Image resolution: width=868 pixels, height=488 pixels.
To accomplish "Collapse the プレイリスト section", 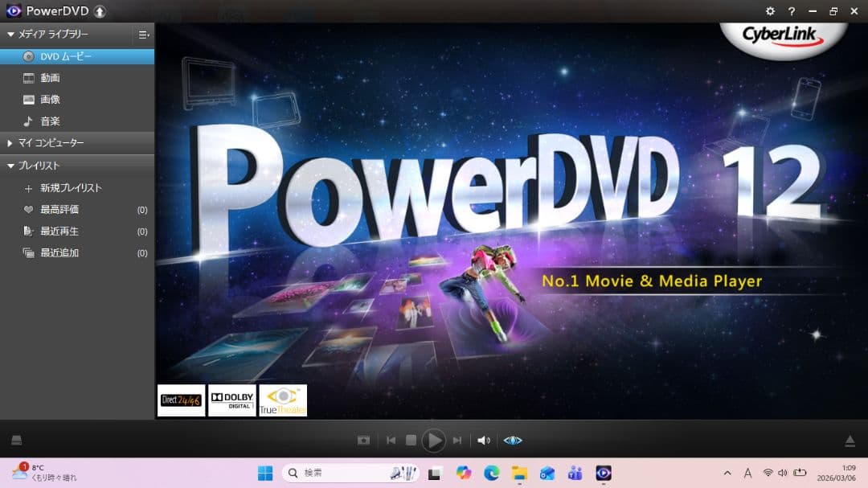I will point(10,166).
